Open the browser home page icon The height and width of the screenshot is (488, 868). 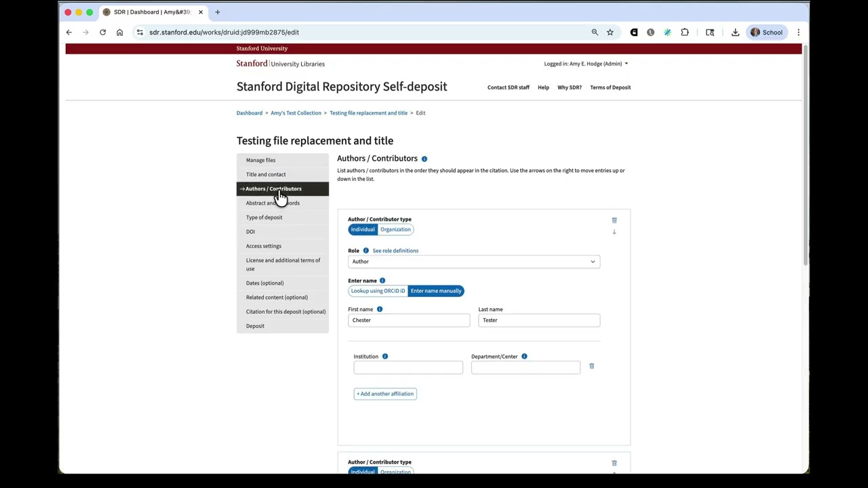119,33
